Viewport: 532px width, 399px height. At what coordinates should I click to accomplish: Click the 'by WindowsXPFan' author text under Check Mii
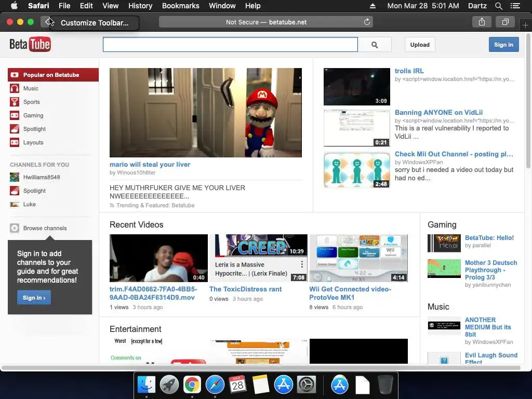coord(419,162)
